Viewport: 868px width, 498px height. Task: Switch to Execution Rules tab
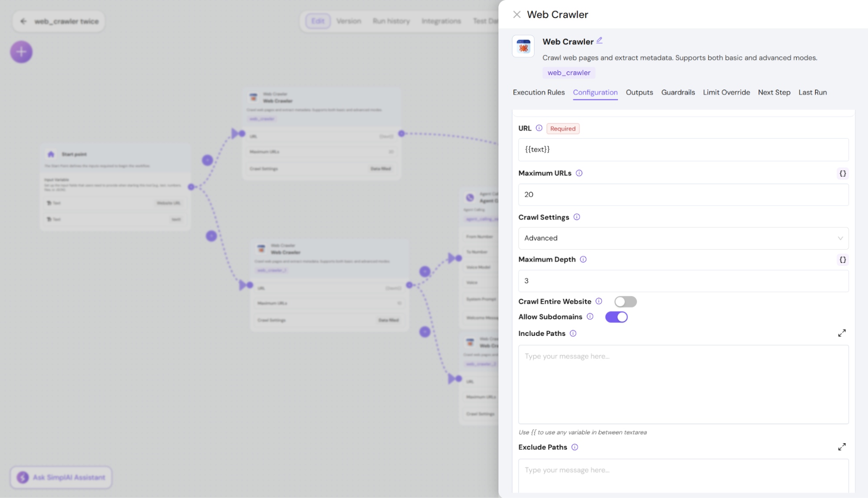pyautogui.click(x=539, y=92)
